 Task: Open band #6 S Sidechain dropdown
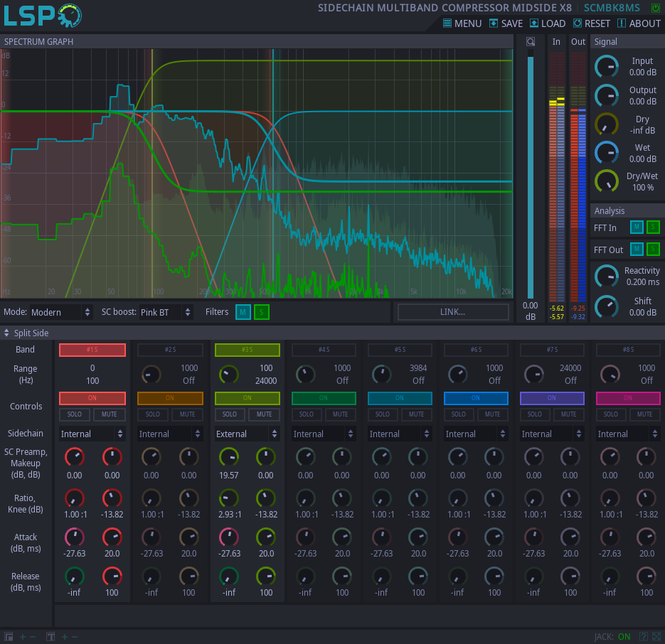(476, 434)
